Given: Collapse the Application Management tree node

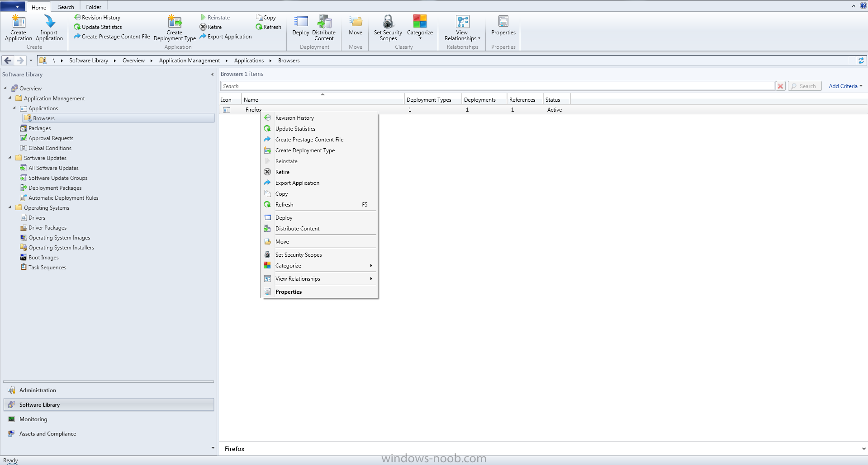Looking at the screenshot, I should 9,98.
